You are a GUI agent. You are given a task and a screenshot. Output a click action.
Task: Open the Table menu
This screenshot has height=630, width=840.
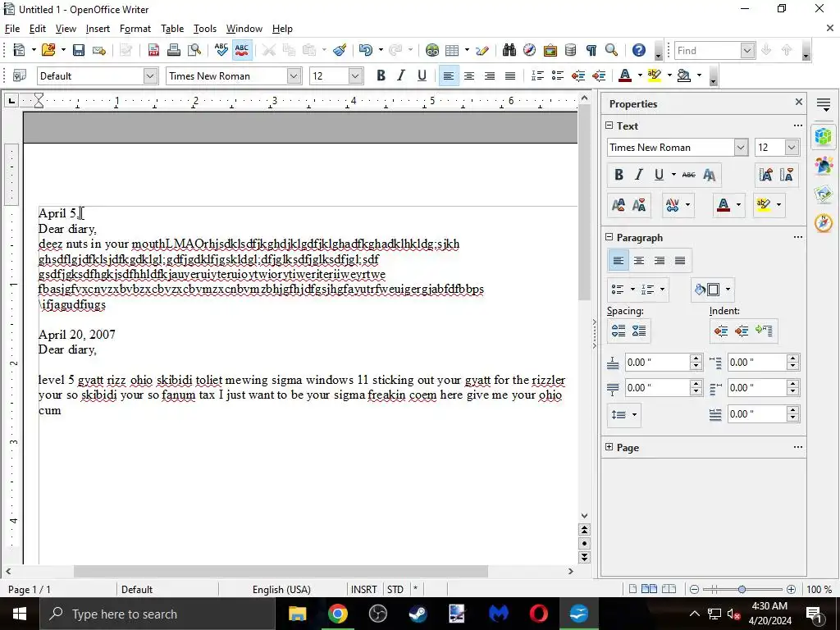point(172,29)
